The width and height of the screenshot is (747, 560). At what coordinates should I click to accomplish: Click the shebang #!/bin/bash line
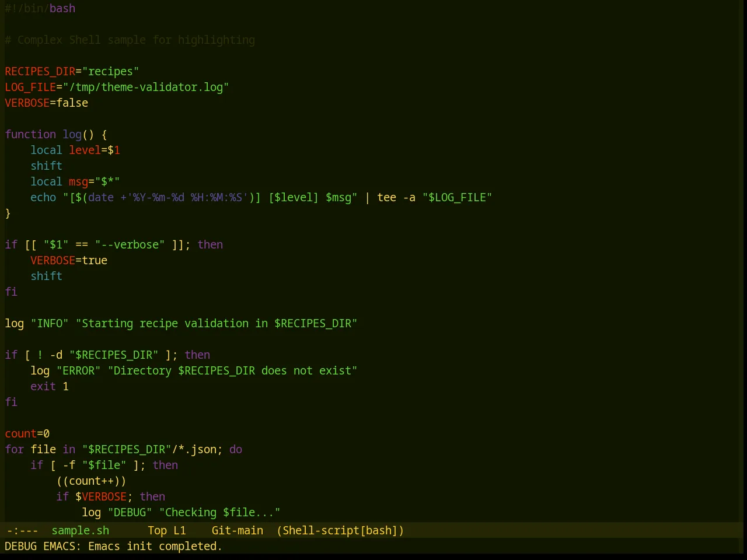coord(40,8)
